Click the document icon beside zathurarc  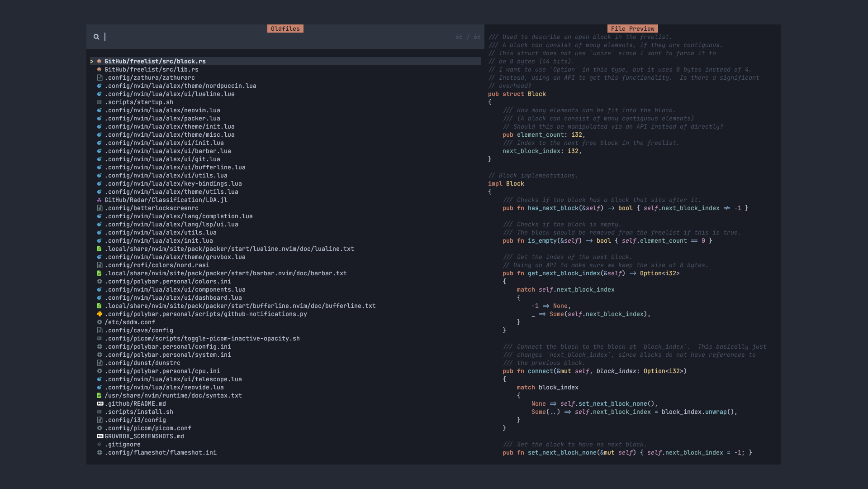tap(99, 77)
